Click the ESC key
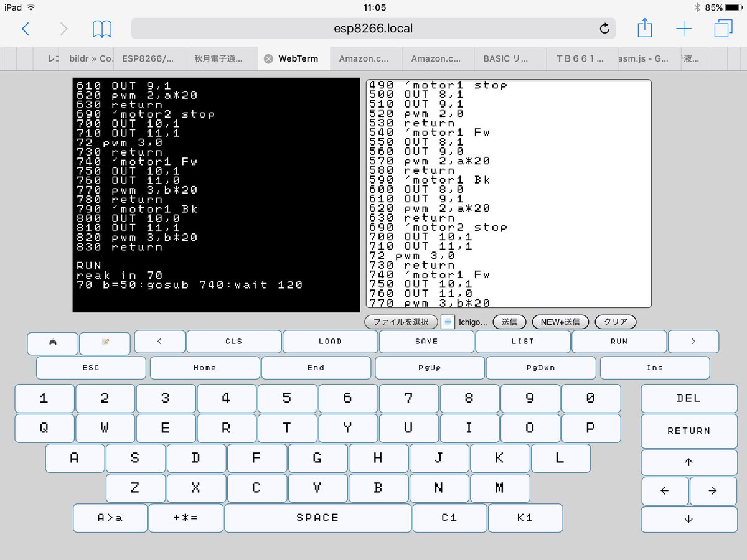This screenshot has width=747, height=560. pyautogui.click(x=91, y=368)
